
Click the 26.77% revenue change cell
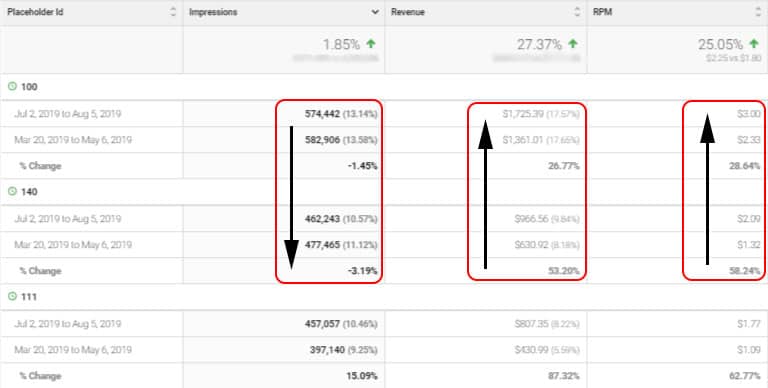(486, 166)
